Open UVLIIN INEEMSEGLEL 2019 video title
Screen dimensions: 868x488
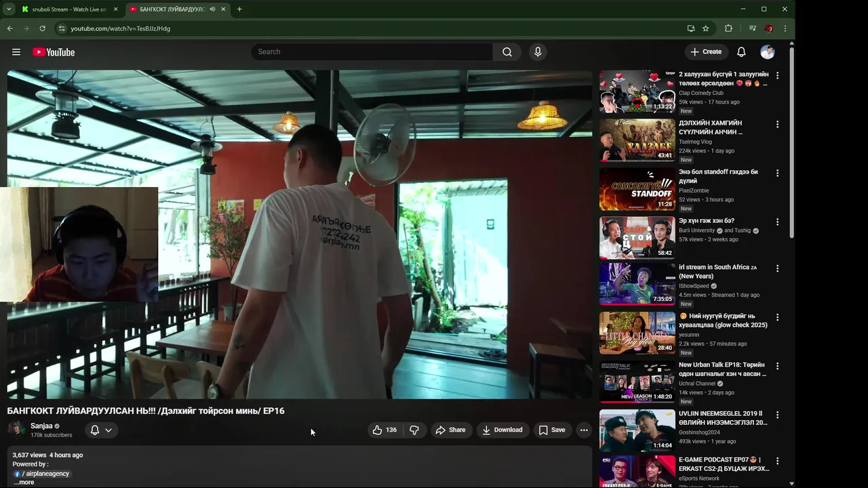click(x=723, y=418)
